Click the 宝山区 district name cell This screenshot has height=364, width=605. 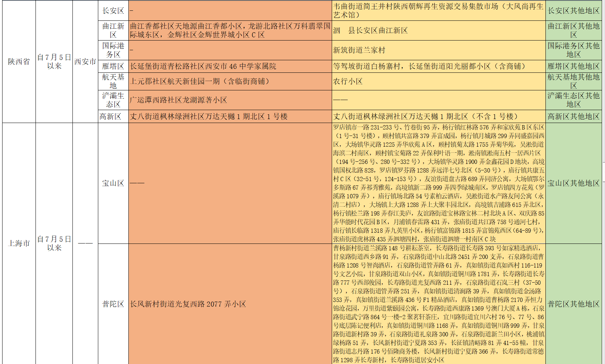pyautogui.click(x=113, y=183)
